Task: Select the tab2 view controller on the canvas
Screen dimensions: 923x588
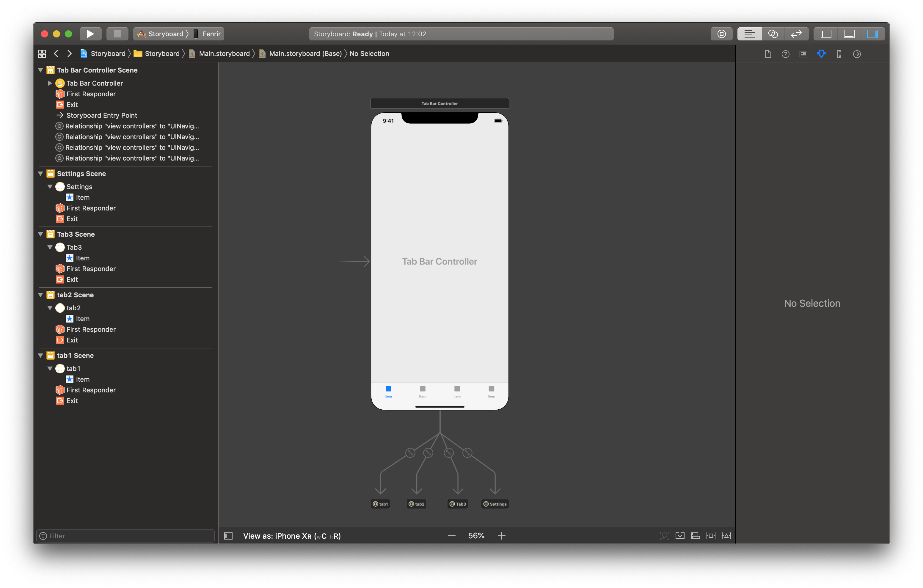Action: click(x=416, y=504)
